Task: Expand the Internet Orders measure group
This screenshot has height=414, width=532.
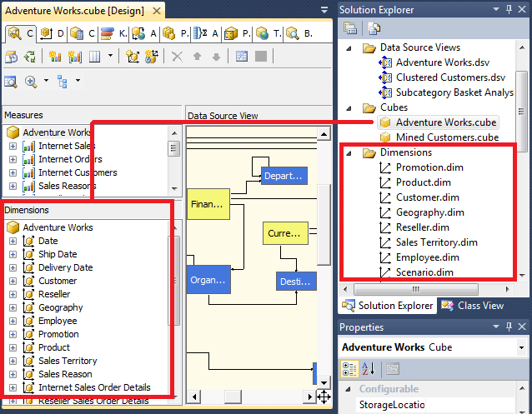Action: pos(13,159)
